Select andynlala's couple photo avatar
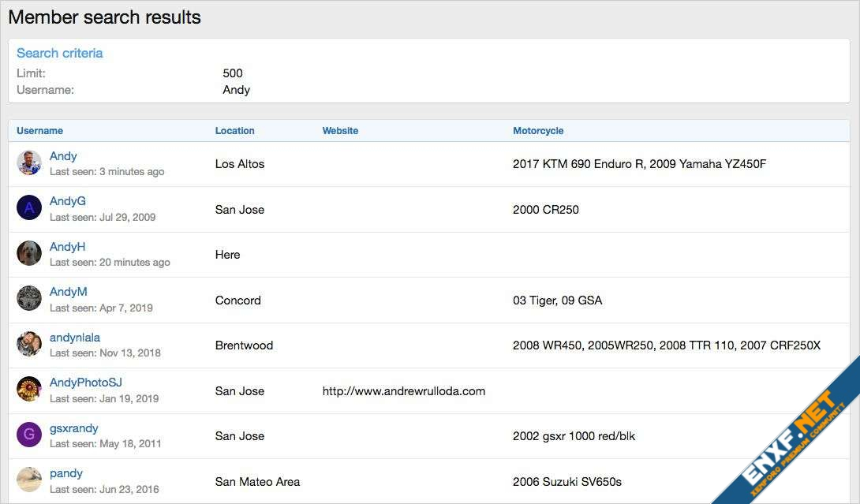The height and width of the screenshot is (504, 860). tap(29, 344)
